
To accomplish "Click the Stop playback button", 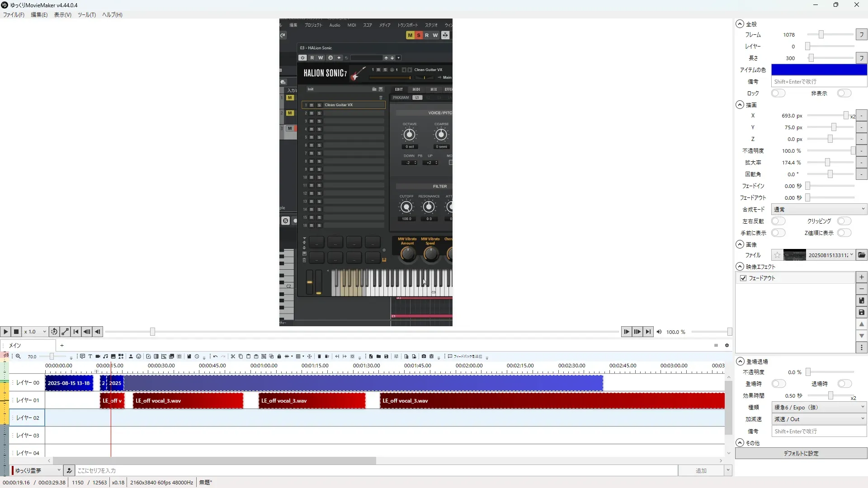I will click(x=16, y=332).
